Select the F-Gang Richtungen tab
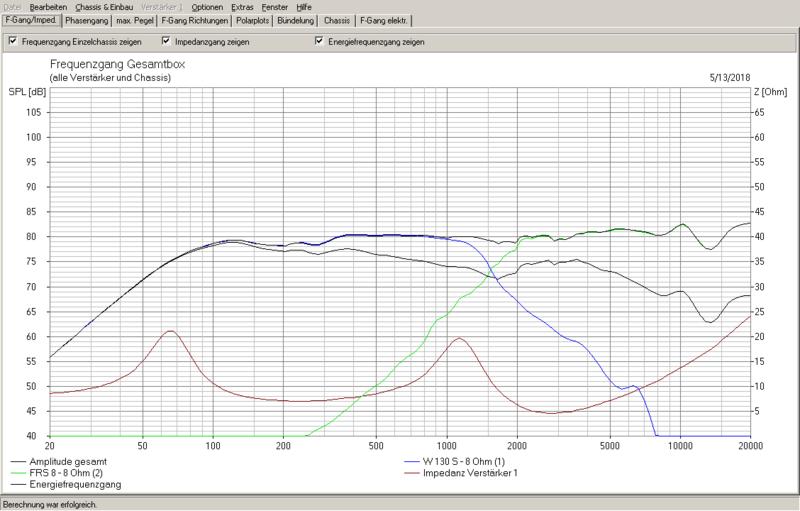The width and height of the screenshot is (800, 511). pyautogui.click(x=197, y=21)
